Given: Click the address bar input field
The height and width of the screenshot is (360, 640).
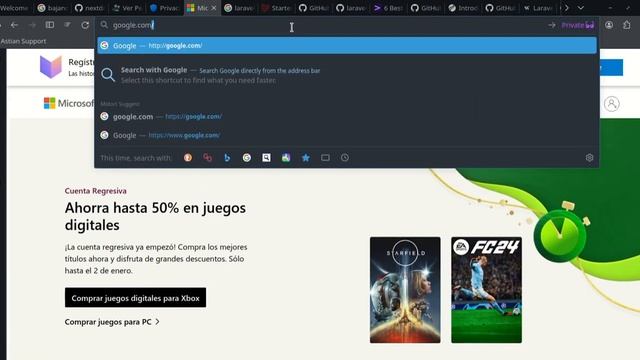Looking at the screenshot, I should pyautogui.click(x=327, y=25).
